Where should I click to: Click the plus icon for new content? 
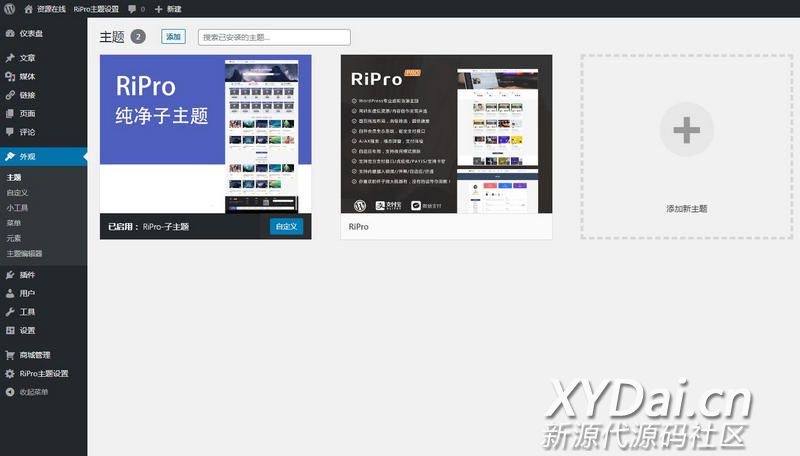[158, 9]
